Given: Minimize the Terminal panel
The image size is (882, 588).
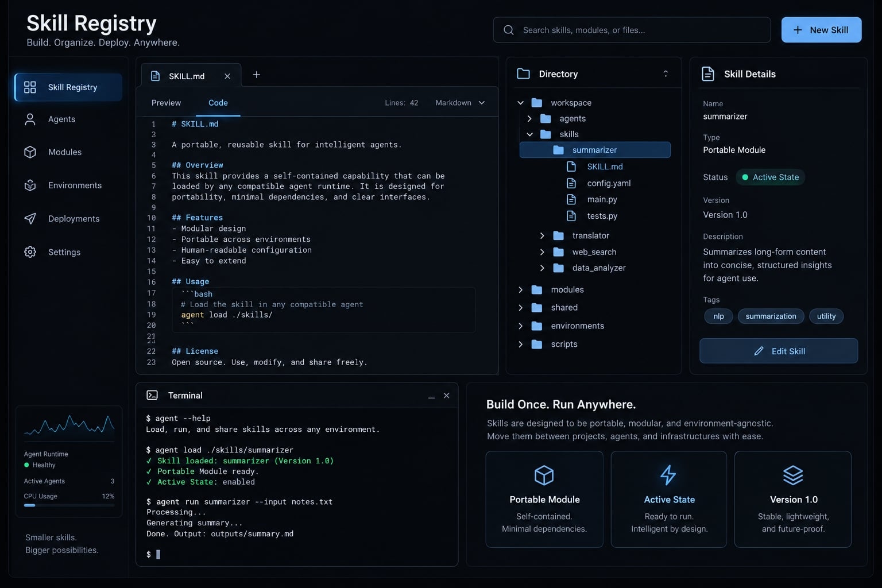Looking at the screenshot, I should coord(431,396).
